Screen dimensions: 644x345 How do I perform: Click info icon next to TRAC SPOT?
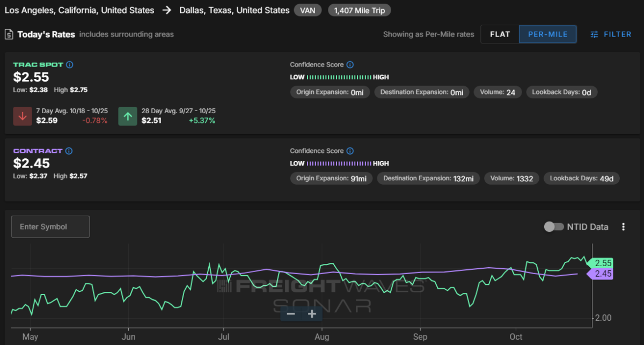click(69, 65)
